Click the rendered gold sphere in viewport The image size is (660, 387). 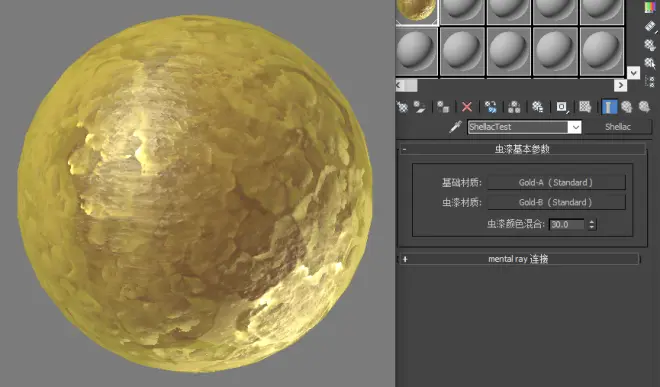click(194, 194)
